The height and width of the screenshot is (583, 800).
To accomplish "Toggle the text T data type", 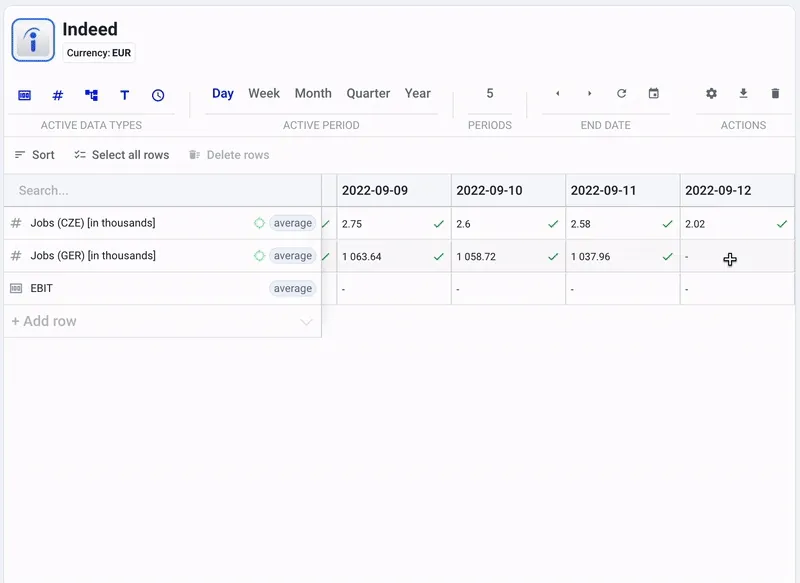I will pos(124,95).
